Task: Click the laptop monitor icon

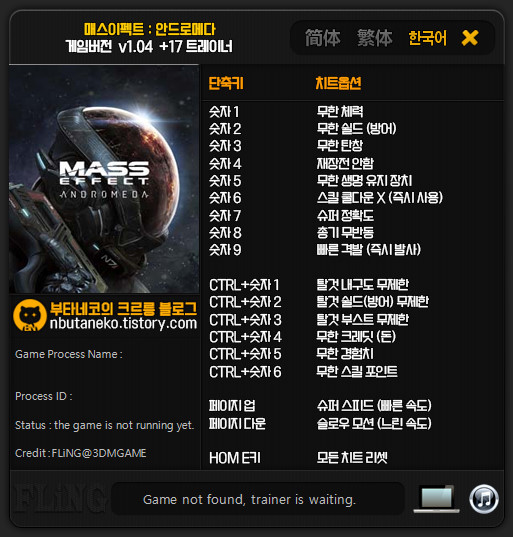Action: [x=437, y=499]
